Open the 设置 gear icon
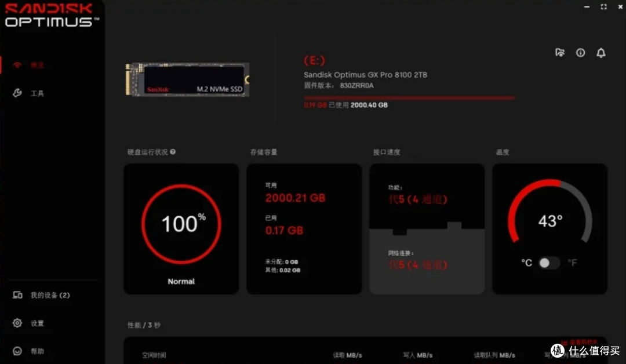626x364 pixels. tap(17, 323)
